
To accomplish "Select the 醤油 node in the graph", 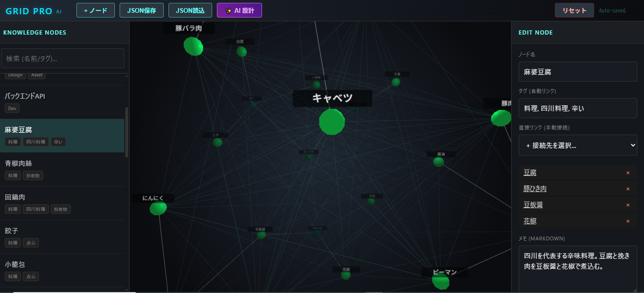I will (x=439, y=162).
